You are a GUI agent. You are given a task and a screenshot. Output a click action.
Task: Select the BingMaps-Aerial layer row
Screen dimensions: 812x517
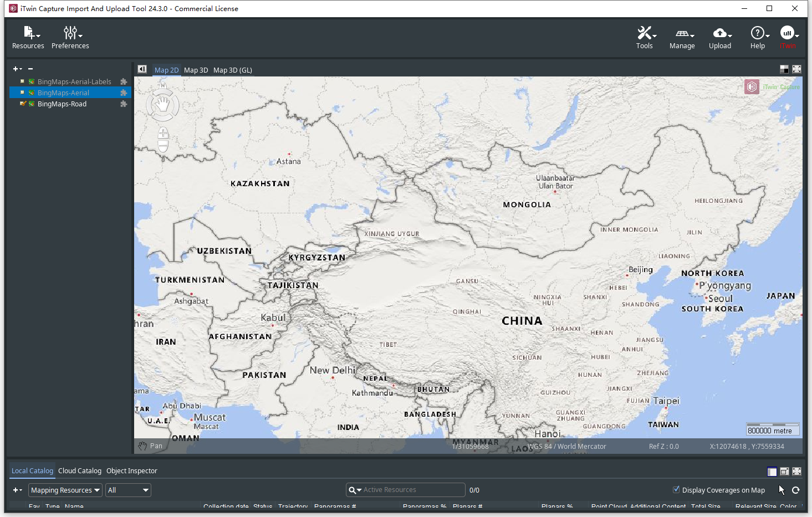(x=70, y=93)
